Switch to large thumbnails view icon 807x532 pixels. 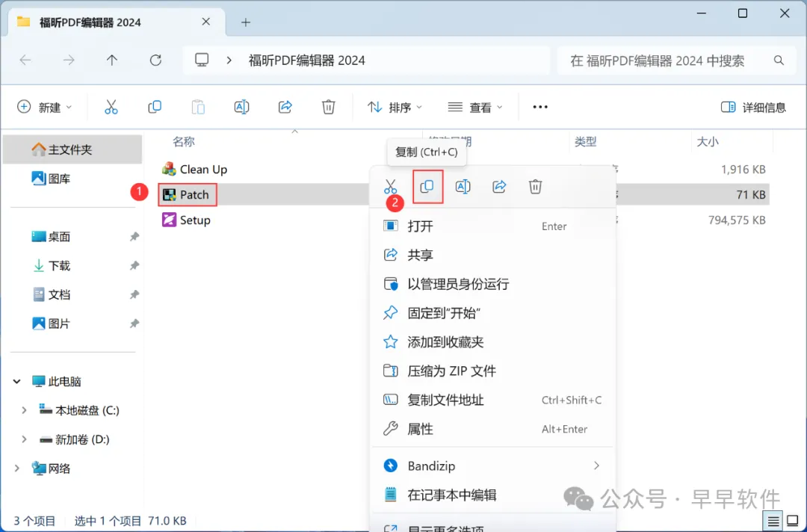(x=793, y=522)
